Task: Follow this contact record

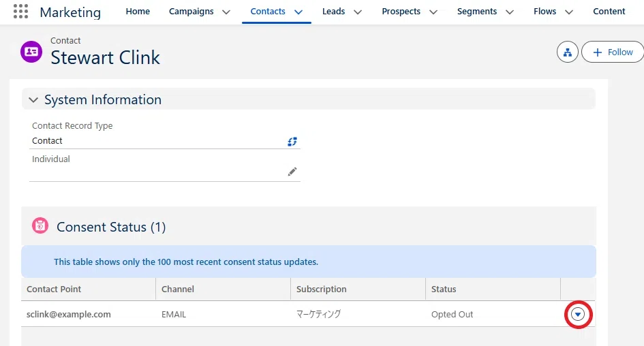Action: (x=613, y=52)
